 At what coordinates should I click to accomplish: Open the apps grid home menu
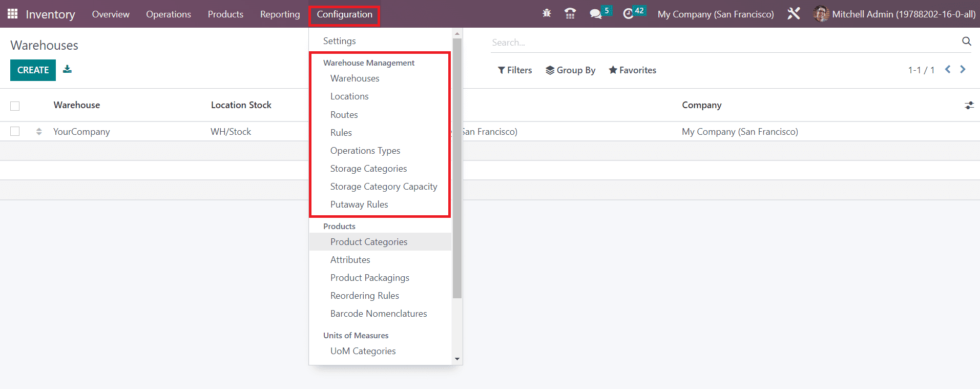point(12,14)
